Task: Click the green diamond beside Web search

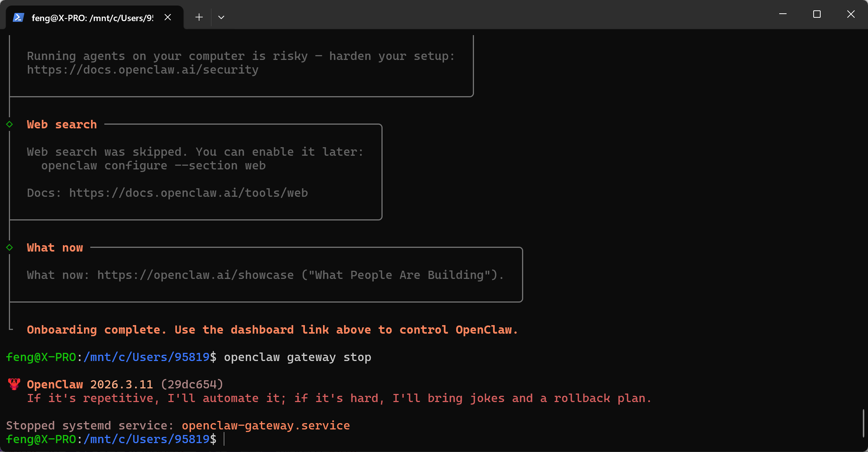Action: tap(10, 124)
